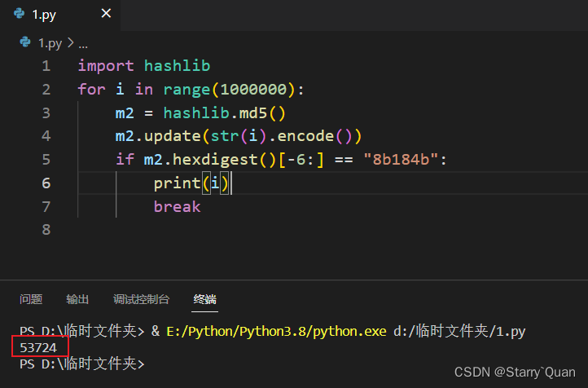This screenshot has width=588, height=388.
Task: Click 'encode' method on line 4
Action: pyautogui.click(x=305, y=136)
